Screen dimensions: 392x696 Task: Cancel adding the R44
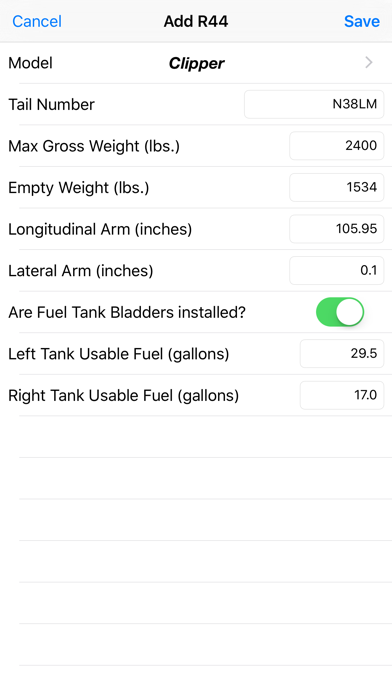coord(37,21)
